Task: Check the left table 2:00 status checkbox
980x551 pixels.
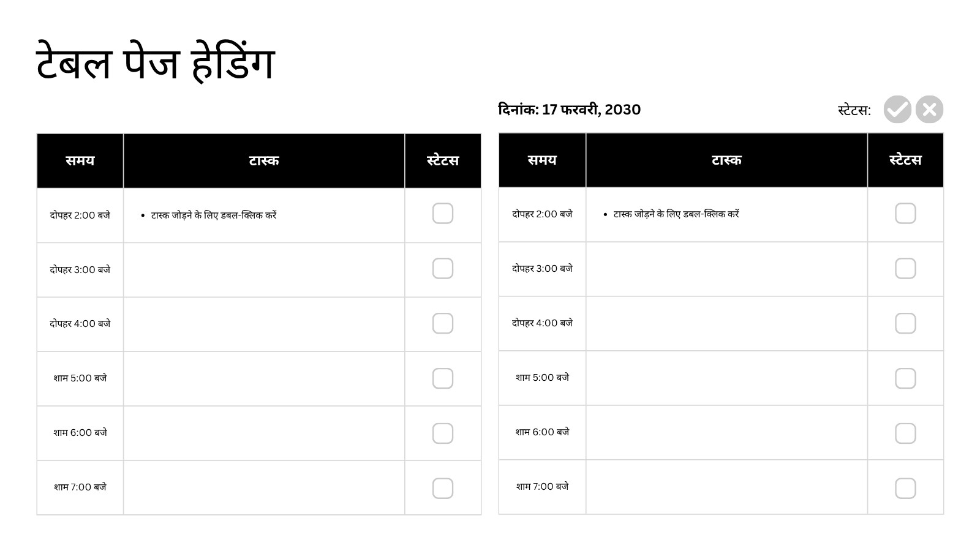Action: pyautogui.click(x=443, y=214)
